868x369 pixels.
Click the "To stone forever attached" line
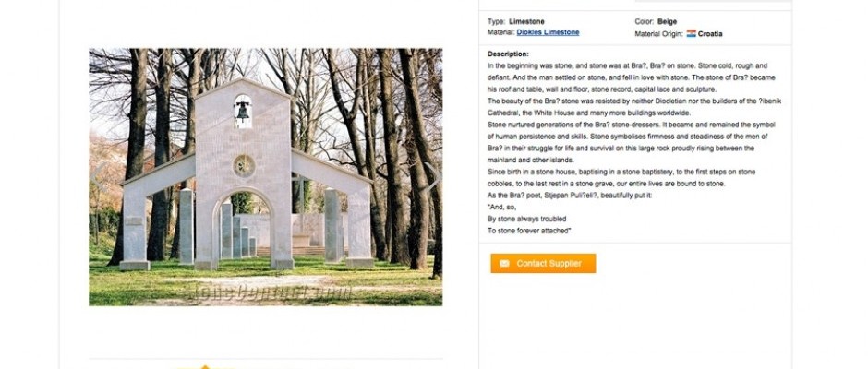[x=529, y=231]
